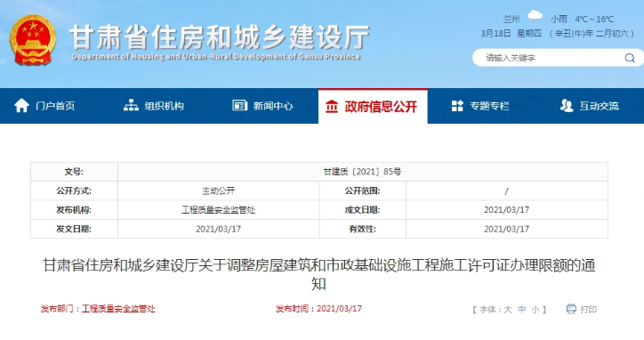Click the 发文日期 label cell
This screenshot has width=644, height=340.
tap(74, 229)
